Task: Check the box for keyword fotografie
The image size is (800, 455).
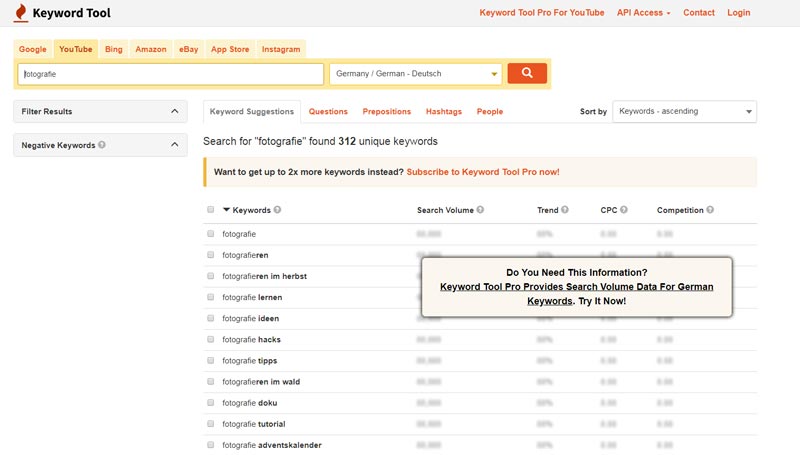Action: (211, 234)
